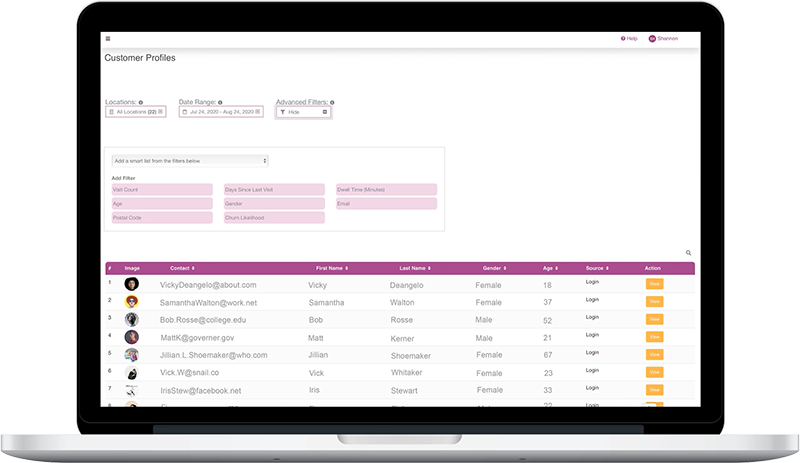Toggle the Advanced Filters Hide control

pos(303,112)
